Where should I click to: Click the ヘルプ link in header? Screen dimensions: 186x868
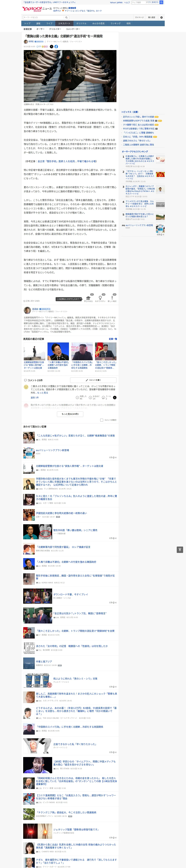click(127, 2)
